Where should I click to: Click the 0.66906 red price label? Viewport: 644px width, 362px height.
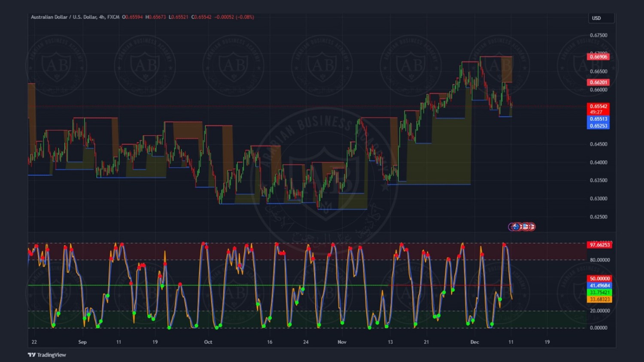click(598, 57)
